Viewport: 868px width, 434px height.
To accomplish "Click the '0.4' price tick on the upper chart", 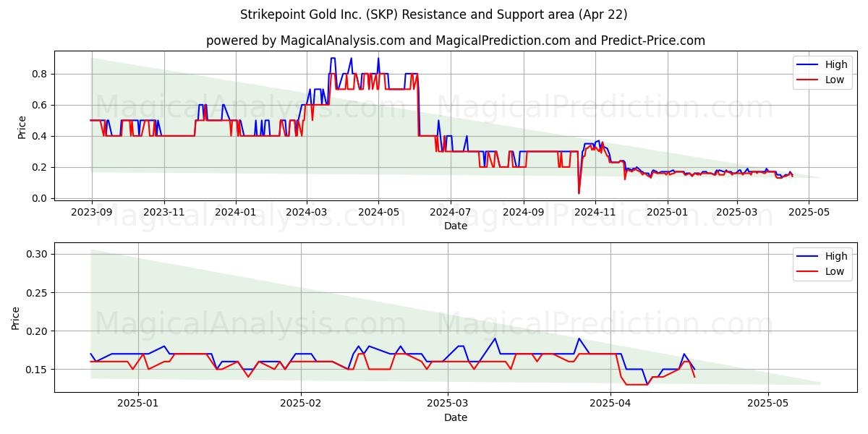I will tap(39, 136).
